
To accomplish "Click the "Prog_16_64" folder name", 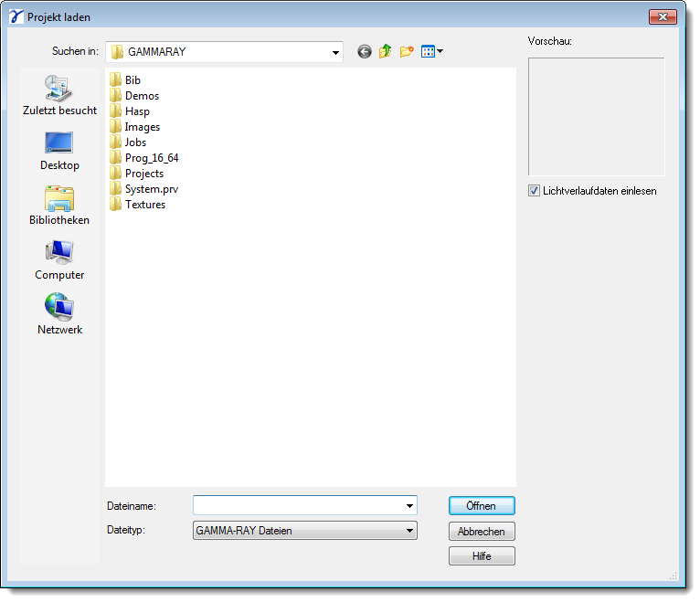I will click(x=152, y=158).
